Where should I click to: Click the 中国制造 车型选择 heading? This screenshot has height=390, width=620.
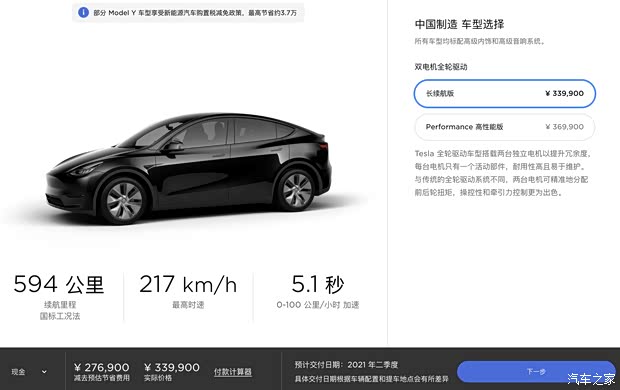click(459, 24)
